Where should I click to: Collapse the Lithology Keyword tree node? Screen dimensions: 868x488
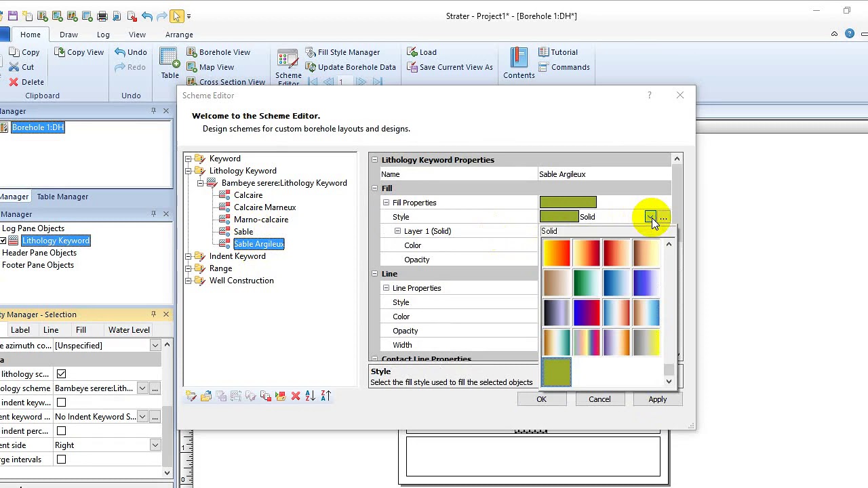(189, 171)
